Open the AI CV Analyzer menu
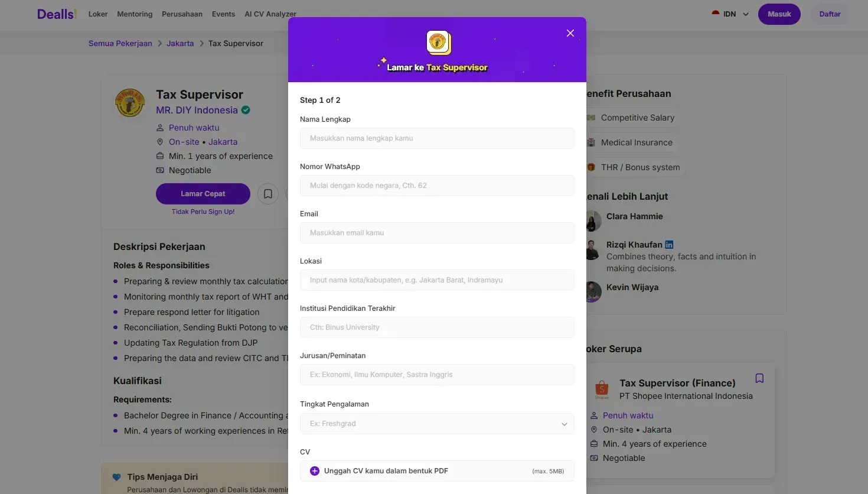 coord(270,14)
